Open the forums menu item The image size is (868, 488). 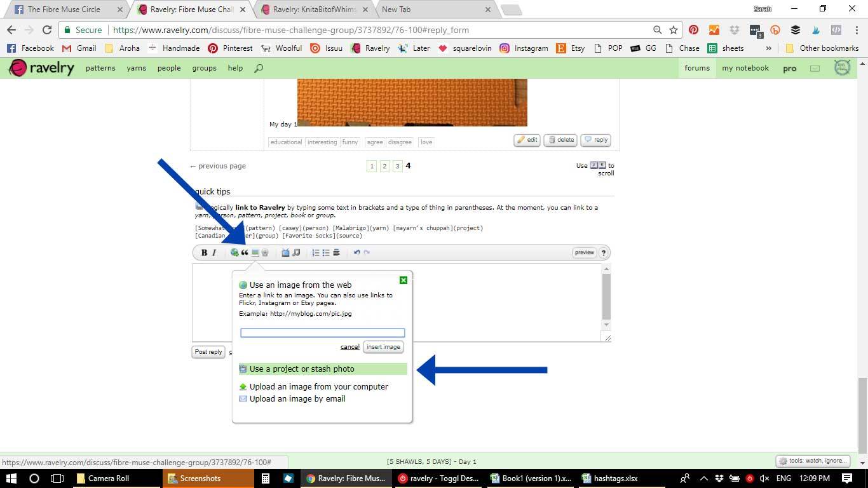click(x=697, y=68)
